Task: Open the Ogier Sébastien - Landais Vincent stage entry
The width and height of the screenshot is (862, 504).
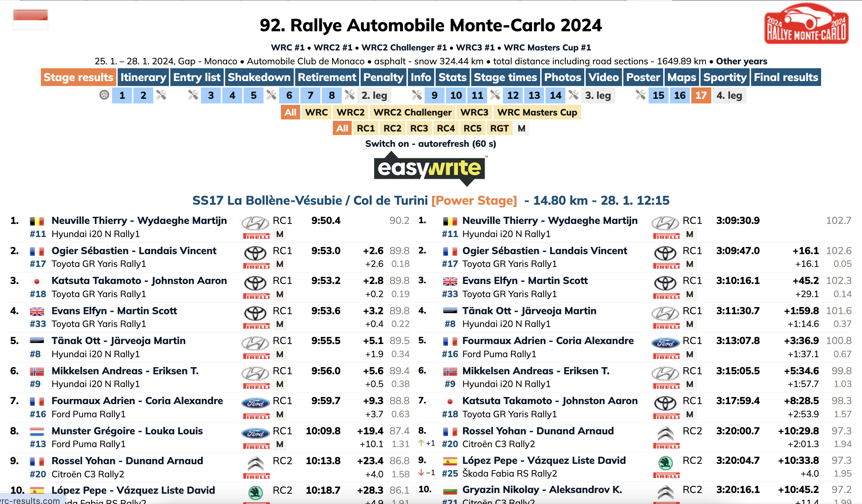Action: tap(134, 251)
